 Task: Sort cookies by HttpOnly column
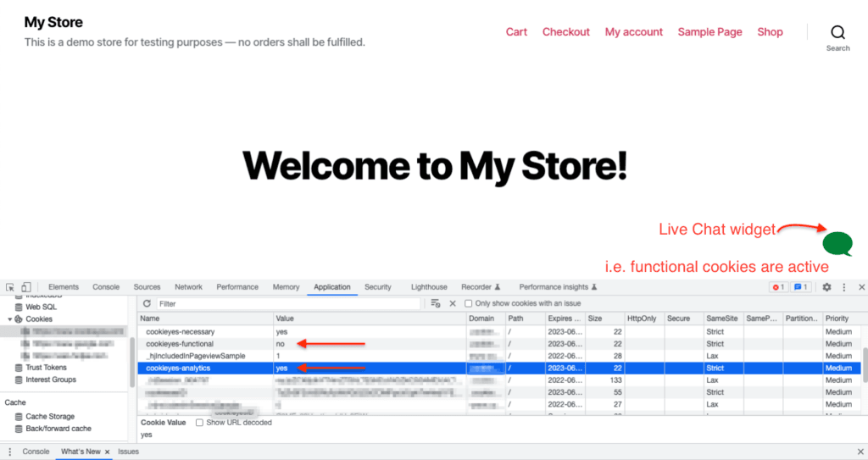[x=644, y=319]
